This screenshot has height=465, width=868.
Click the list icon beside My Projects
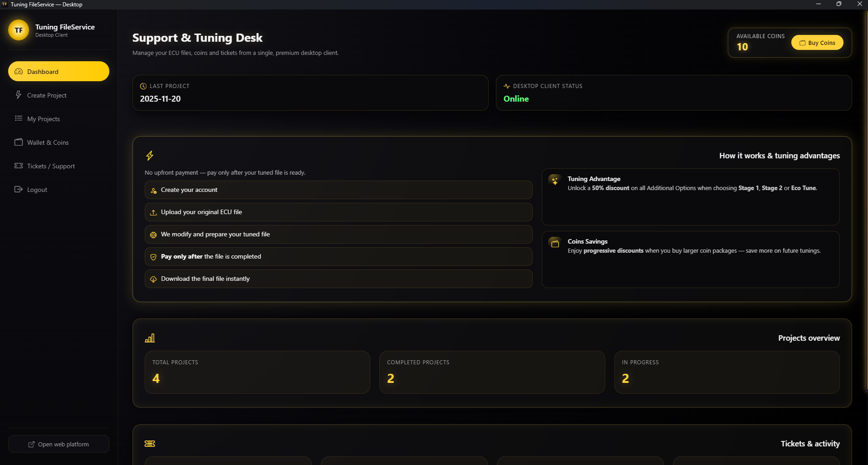tap(19, 118)
